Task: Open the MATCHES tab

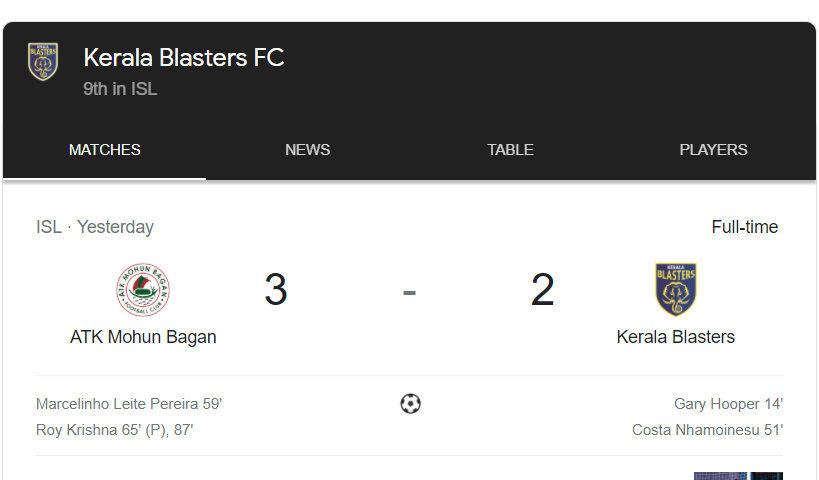Action: [104, 150]
